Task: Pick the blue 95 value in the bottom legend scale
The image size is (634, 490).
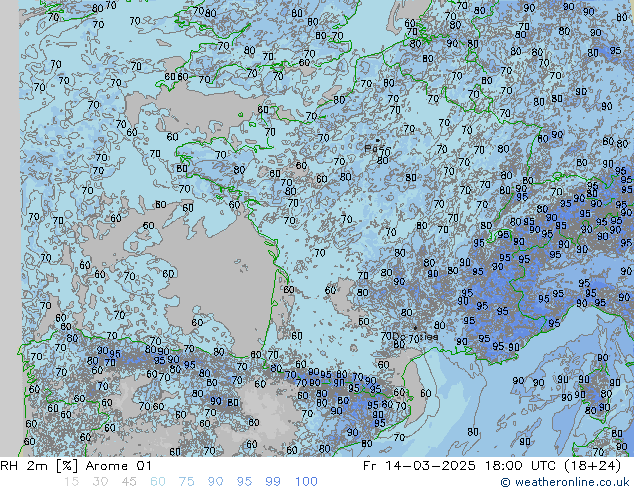Action: click(244, 482)
